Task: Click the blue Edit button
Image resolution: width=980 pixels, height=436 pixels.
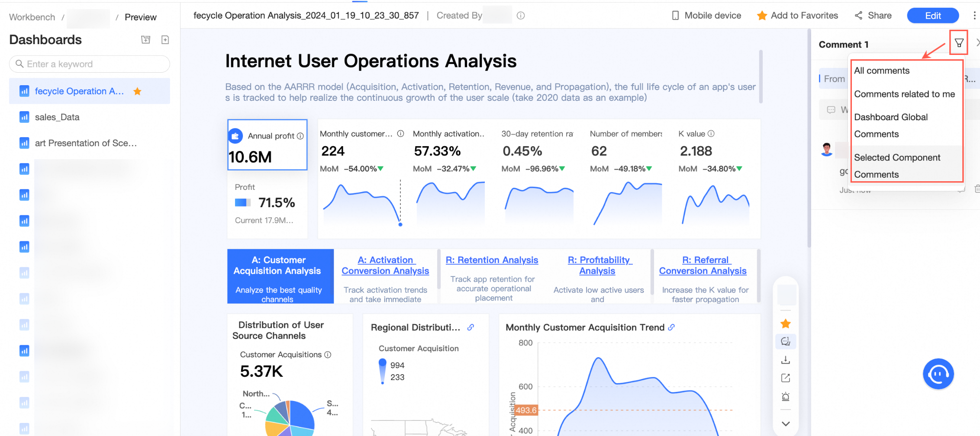Action: coord(933,16)
